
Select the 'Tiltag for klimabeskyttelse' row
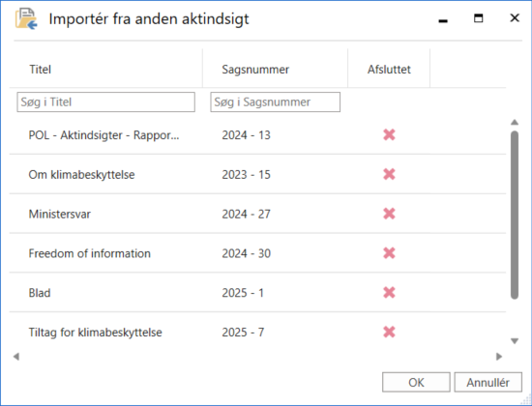point(257,332)
